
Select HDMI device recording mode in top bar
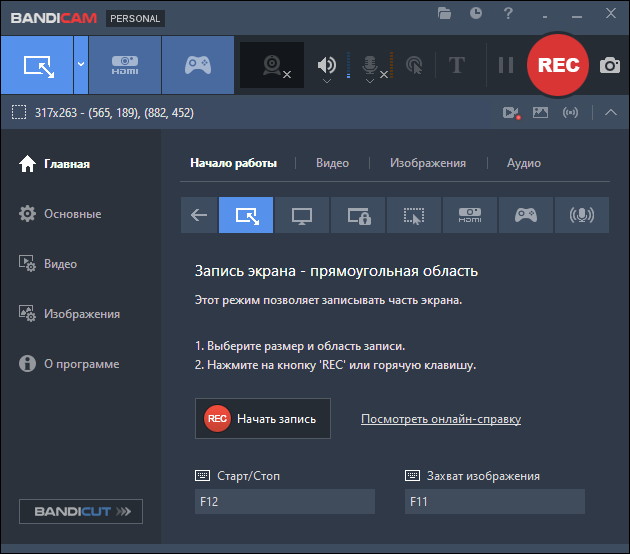coord(125,65)
